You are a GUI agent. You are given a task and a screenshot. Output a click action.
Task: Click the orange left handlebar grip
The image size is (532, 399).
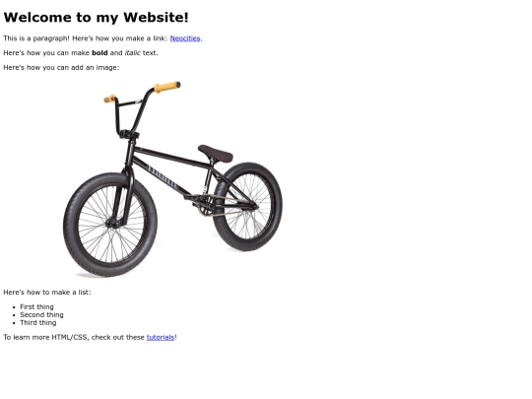tap(109, 99)
